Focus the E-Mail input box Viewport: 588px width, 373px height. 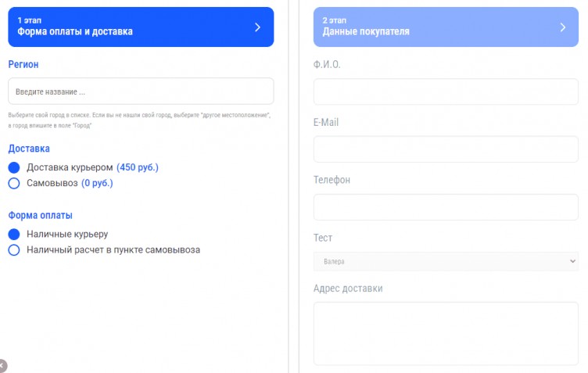coord(446,149)
